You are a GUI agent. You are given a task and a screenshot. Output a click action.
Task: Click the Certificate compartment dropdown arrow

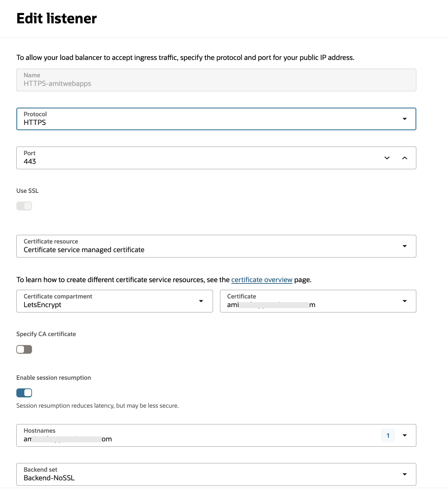pyautogui.click(x=201, y=301)
